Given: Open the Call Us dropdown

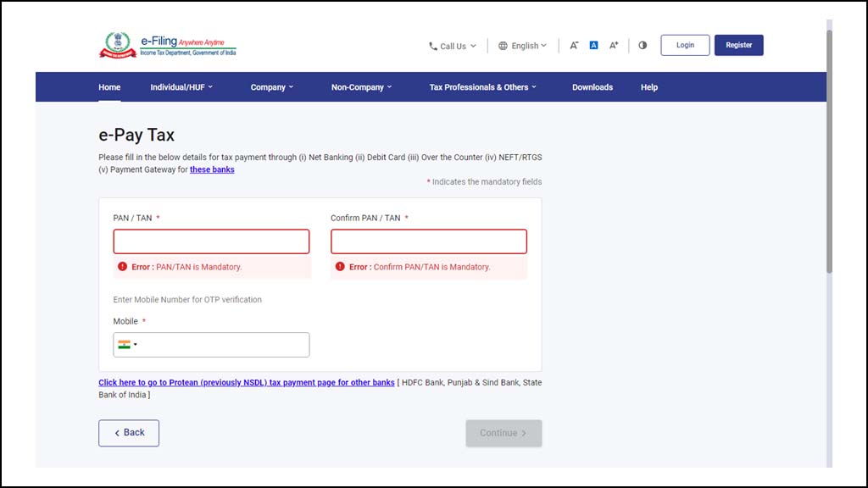Looking at the screenshot, I should coord(453,47).
